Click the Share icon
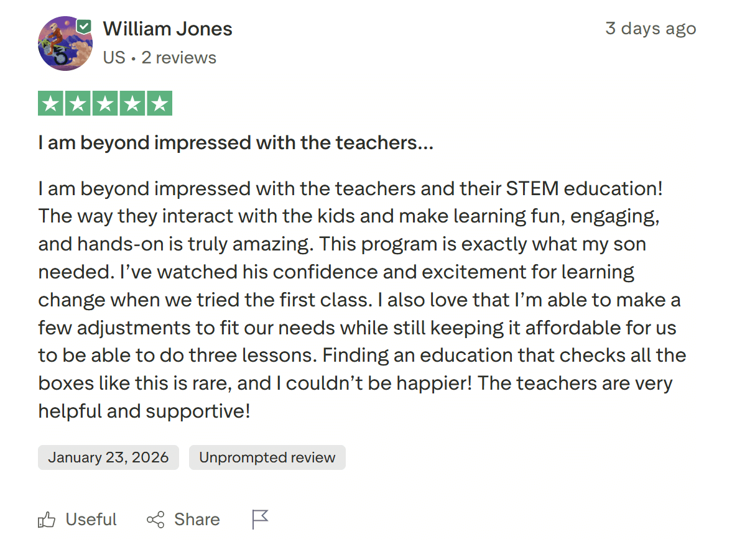The width and height of the screenshot is (732, 560). pyautogui.click(x=155, y=519)
